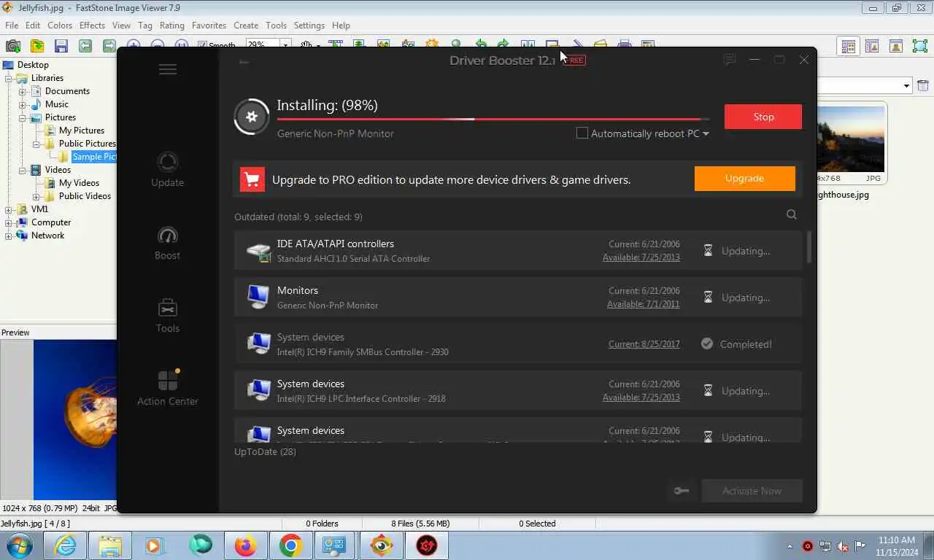The width and height of the screenshot is (934, 560).
Task: Open the Tools section in the sidebar
Action: pyautogui.click(x=167, y=316)
